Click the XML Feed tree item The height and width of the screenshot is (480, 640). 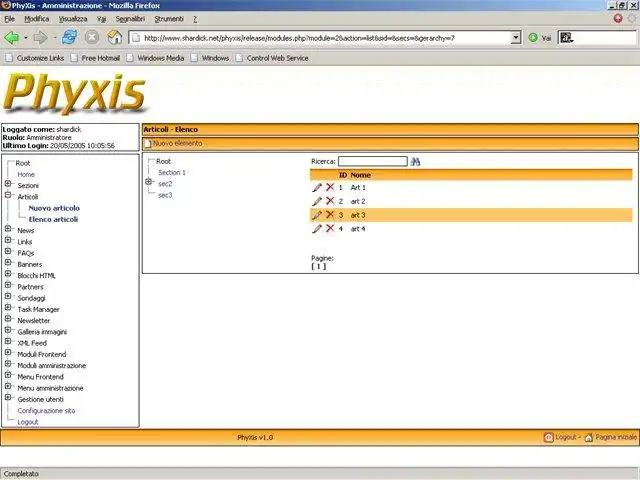click(32, 343)
